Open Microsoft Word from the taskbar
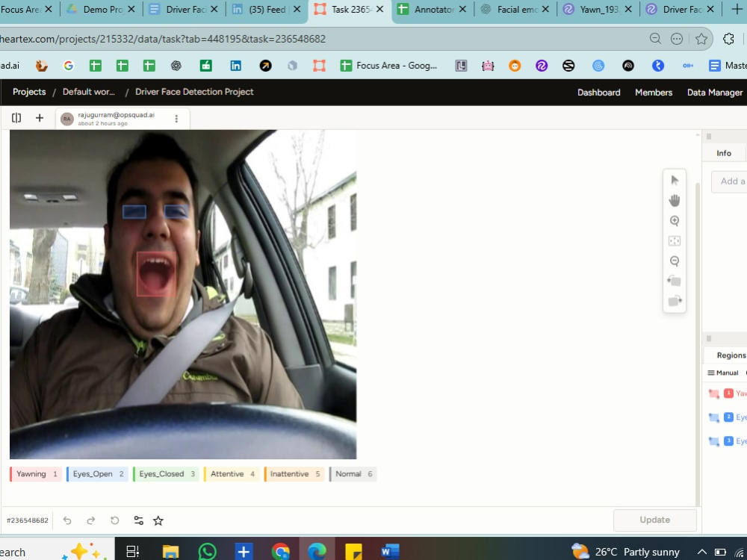 click(x=390, y=552)
